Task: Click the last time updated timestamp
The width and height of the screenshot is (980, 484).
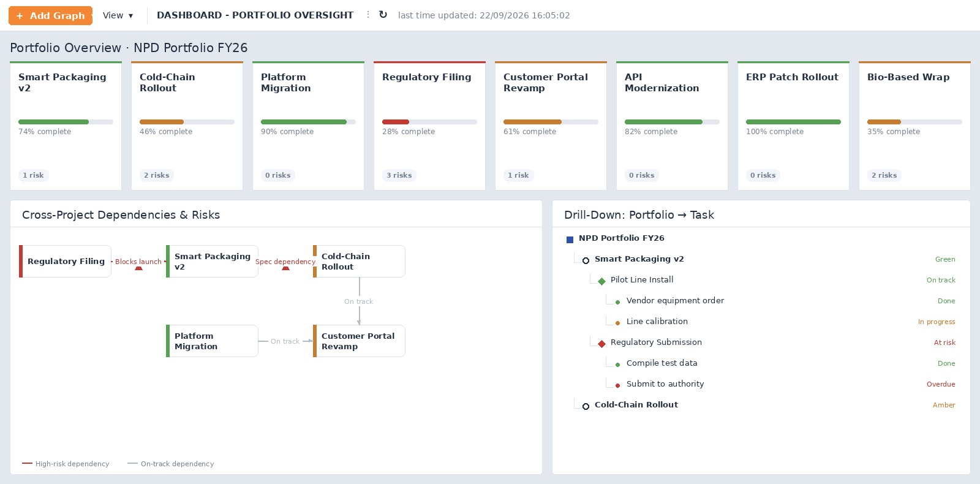Action: tap(484, 15)
